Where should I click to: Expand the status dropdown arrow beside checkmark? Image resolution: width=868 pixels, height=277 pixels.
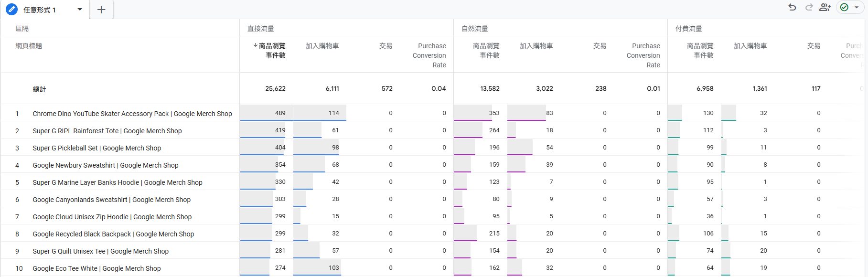click(x=857, y=8)
